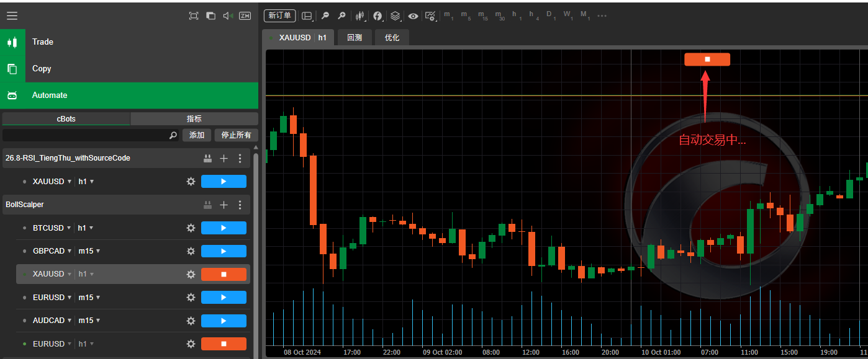Image resolution: width=868 pixels, height=359 pixels.
Task: Open the chart templates layers icon
Action: pos(396,16)
